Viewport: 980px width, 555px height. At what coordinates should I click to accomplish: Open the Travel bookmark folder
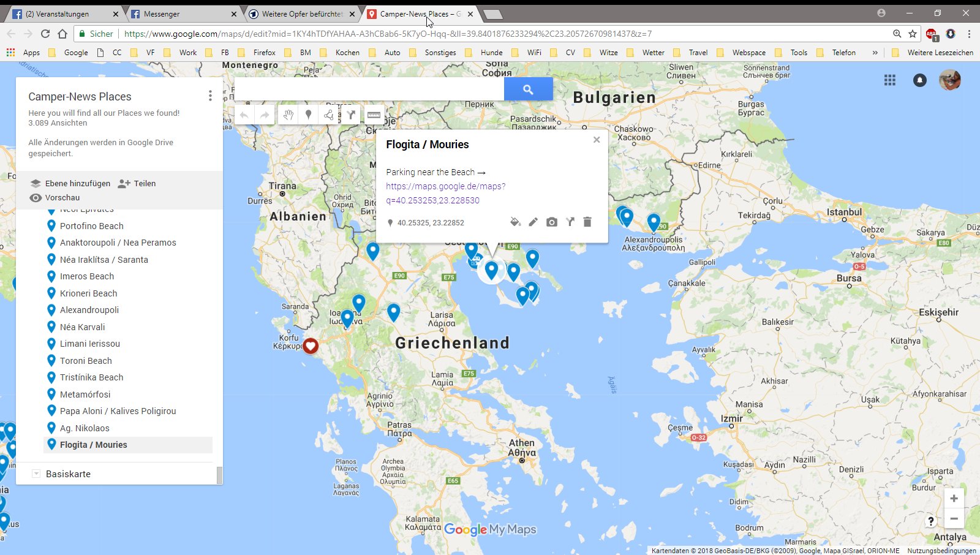click(692, 53)
